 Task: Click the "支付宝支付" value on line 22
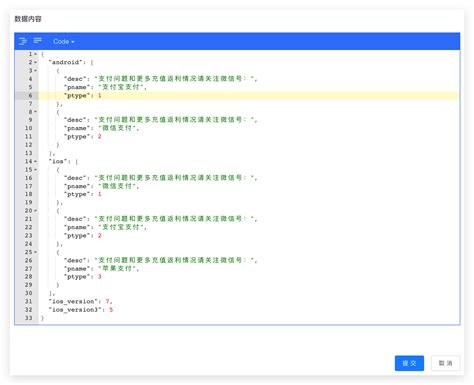121,227
